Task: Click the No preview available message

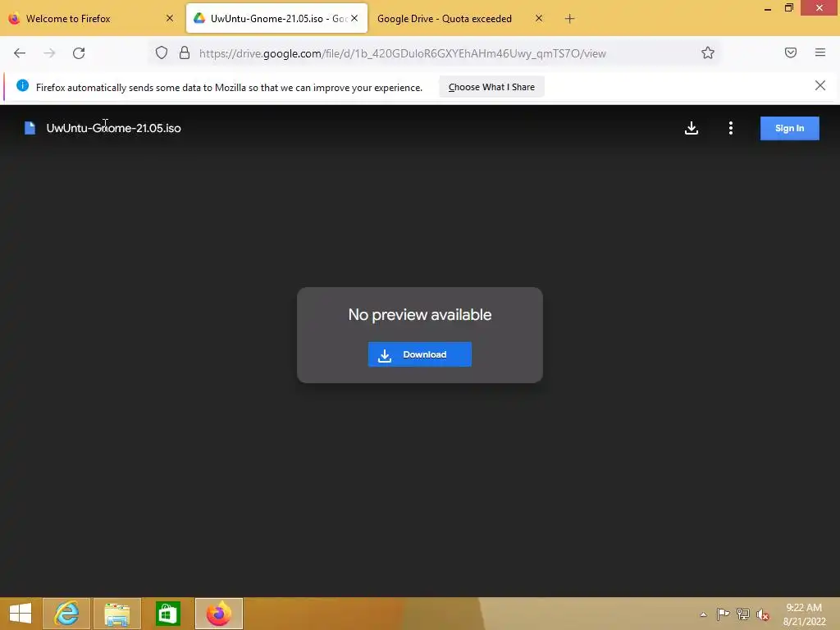Action: click(419, 314)
